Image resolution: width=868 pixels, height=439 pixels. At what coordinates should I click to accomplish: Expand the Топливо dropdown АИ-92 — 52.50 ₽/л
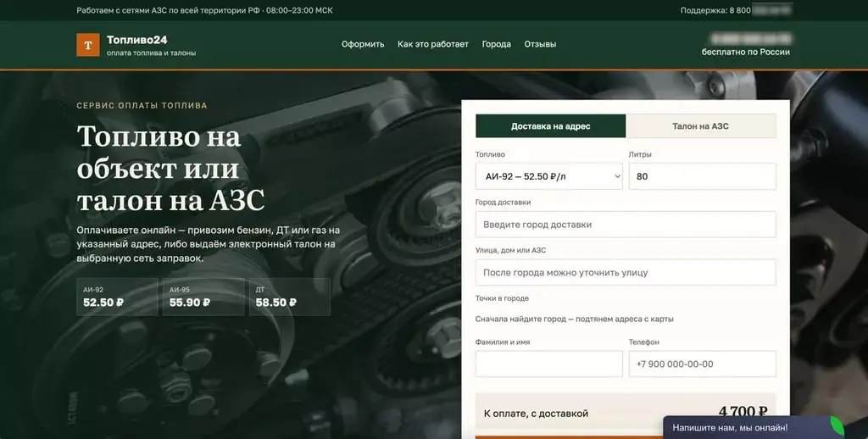pyautogui.click(x=549, y=176)
